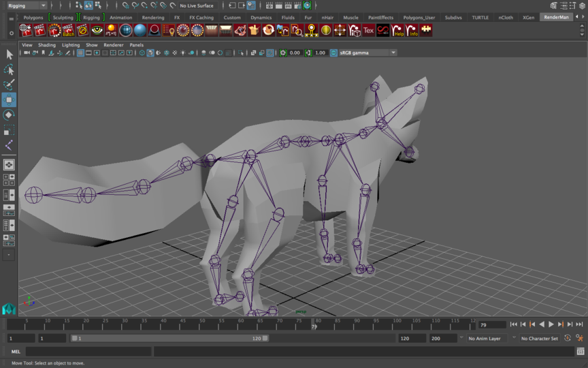Toggle viewport grid display

point(80,53)
